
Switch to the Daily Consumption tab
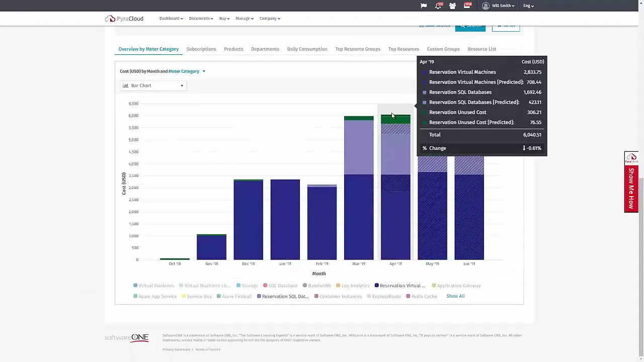[x=307, y=49]
